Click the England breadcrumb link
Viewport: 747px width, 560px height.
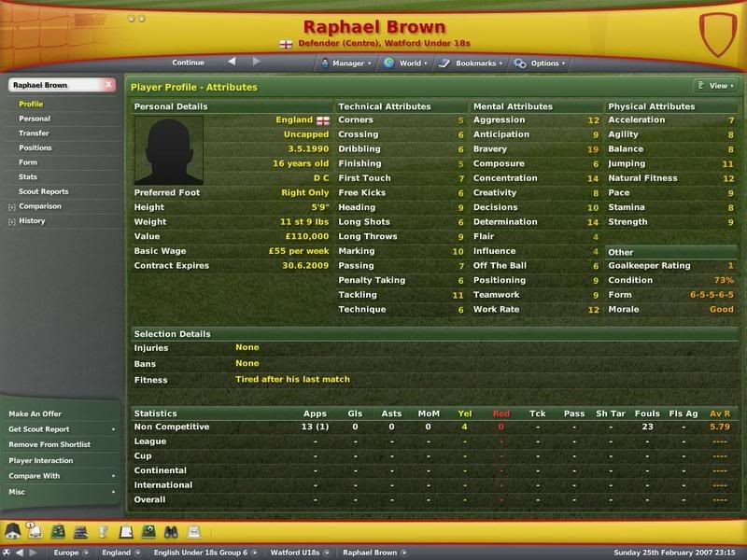116,553
